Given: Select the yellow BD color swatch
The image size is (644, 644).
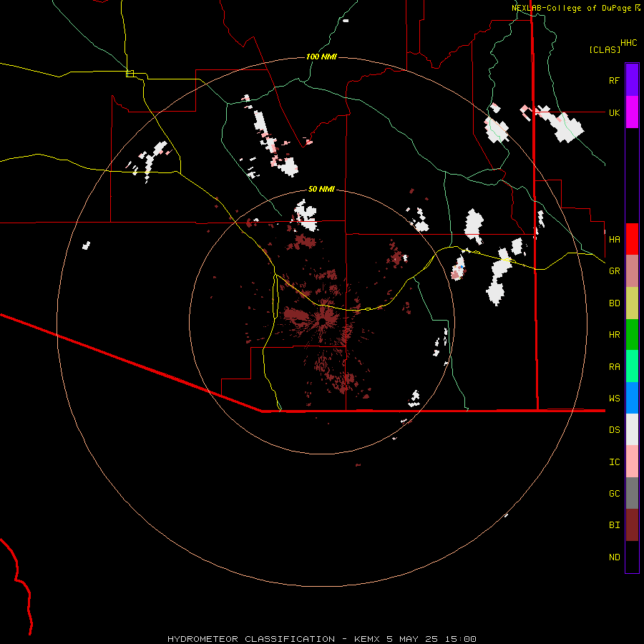Looking at the screenshot, I should 632,303.
